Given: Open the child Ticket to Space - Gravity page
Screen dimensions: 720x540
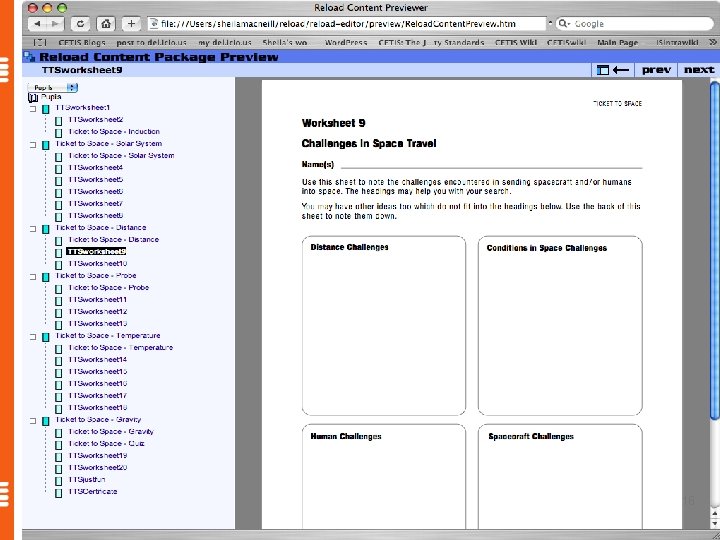Looking at the screenshot, I should [111, 432].
